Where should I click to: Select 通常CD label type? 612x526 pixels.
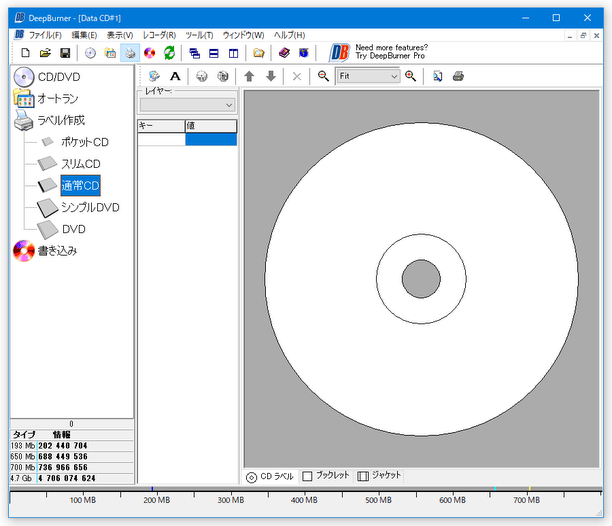(80, 185)
